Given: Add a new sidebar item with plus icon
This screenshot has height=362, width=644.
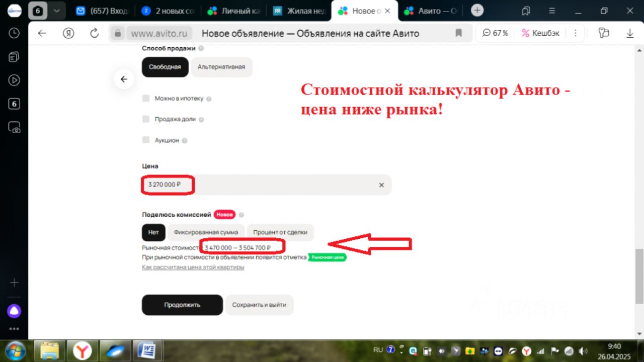Looking at the screenshot, I should [14, 283].
